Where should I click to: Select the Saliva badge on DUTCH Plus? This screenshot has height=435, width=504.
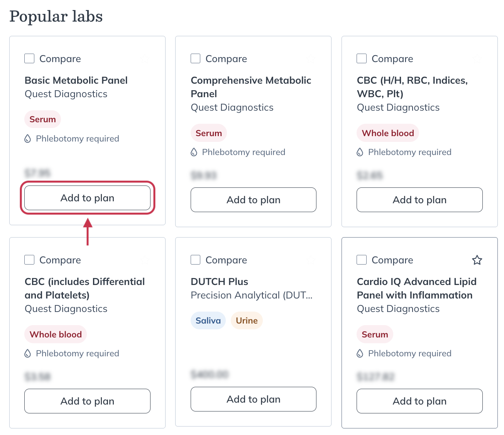(x=208, y=320)
